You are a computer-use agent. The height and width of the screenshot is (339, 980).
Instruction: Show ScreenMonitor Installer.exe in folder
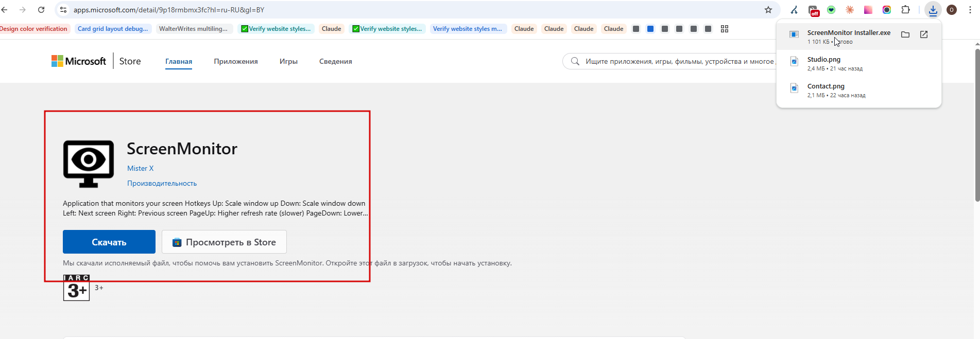pos(905,34)
